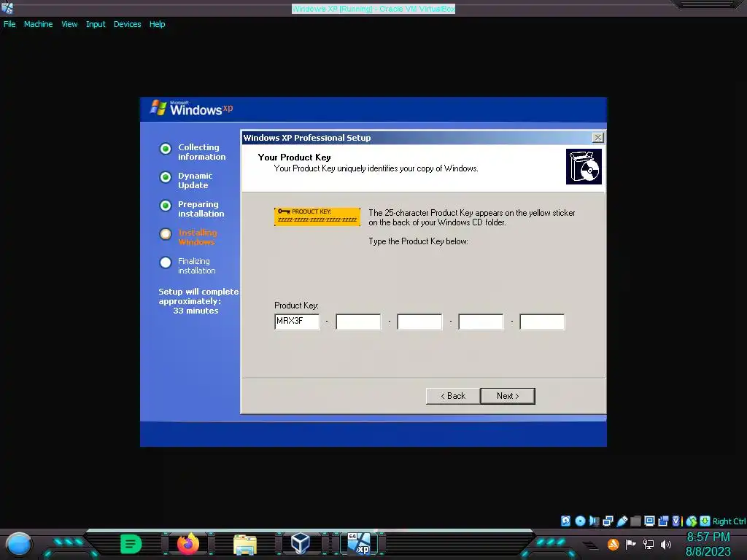
Task: Click the taskbar clock showing 8:57 PM
Action: pos(708,537)
